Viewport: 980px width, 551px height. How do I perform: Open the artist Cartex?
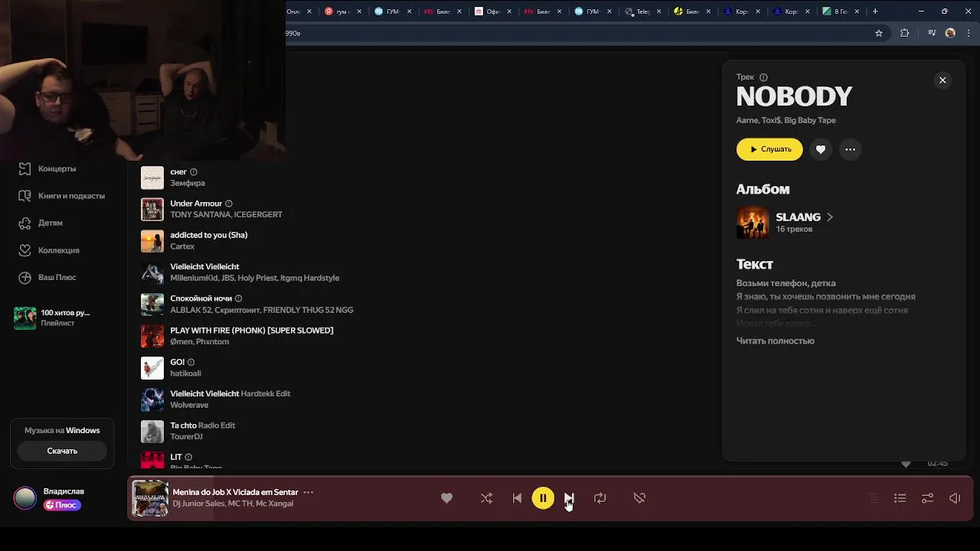tap(182, 246)
